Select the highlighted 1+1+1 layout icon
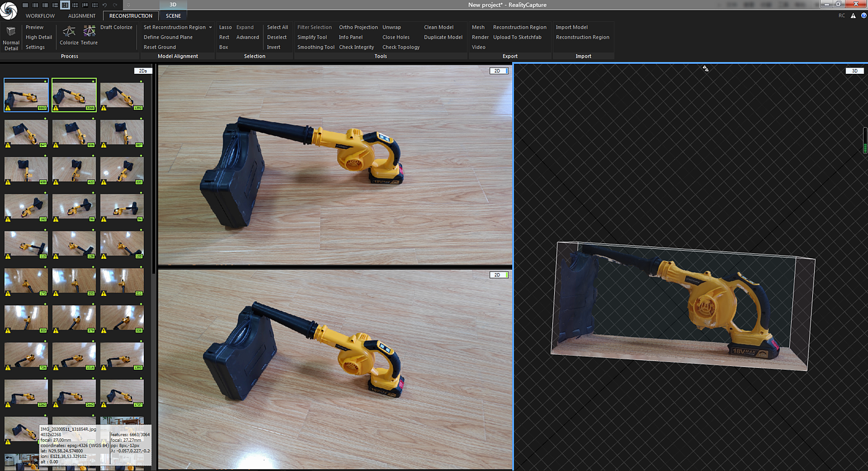The image size is (868, 471). pos(65,5)
